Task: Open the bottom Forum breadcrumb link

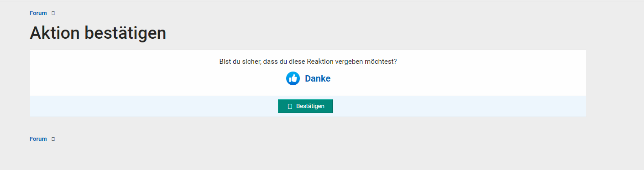Action: pyautogui.click(x=38, y=139)
